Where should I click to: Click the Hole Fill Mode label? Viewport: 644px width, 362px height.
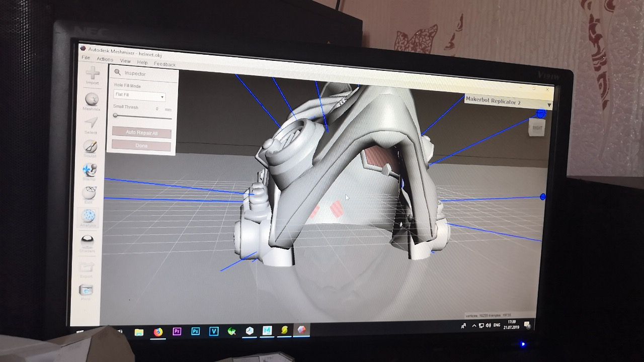click(127, 85)
